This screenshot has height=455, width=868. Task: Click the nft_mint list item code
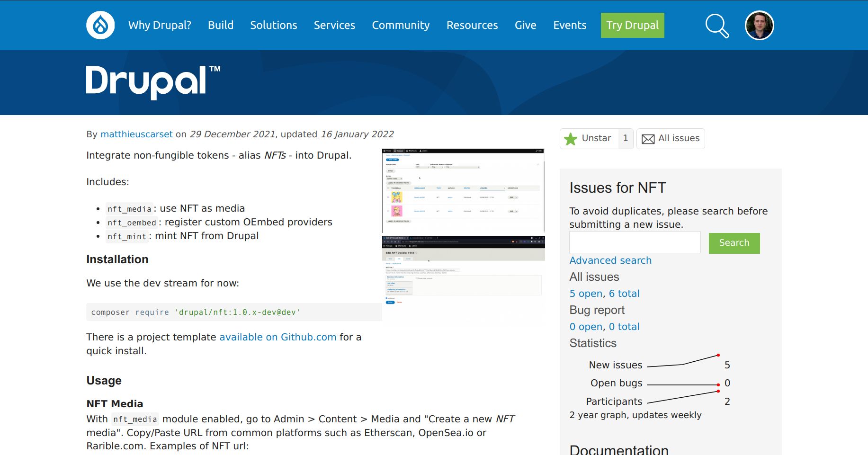127,236
